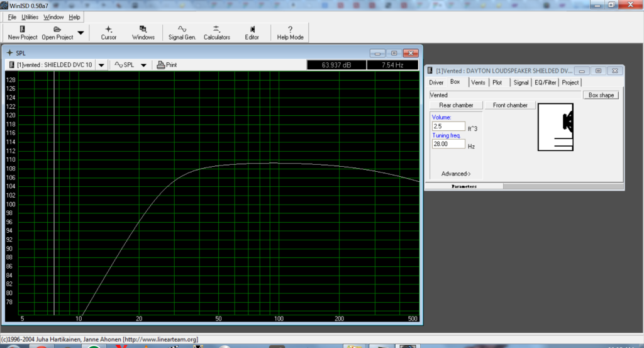The image size is (644, 348).
Task: Switch to the Project tab
Action: (570, 82)
